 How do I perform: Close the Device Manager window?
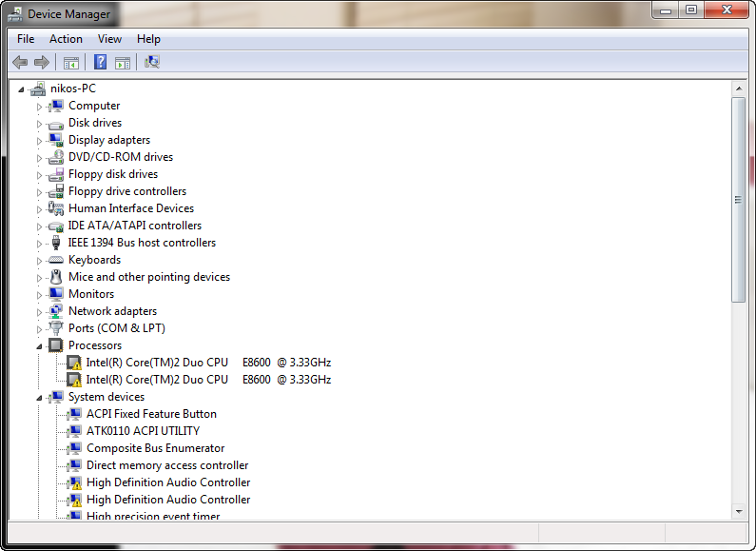click(727, 10)
